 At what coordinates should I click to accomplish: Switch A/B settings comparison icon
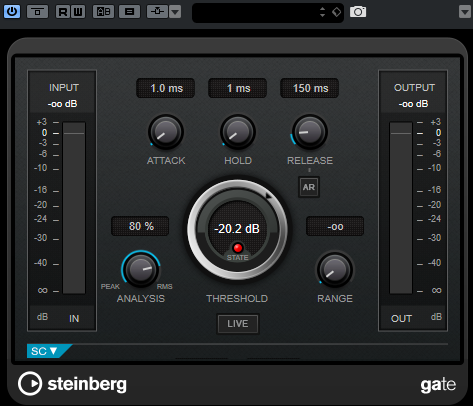pos(103,12)
